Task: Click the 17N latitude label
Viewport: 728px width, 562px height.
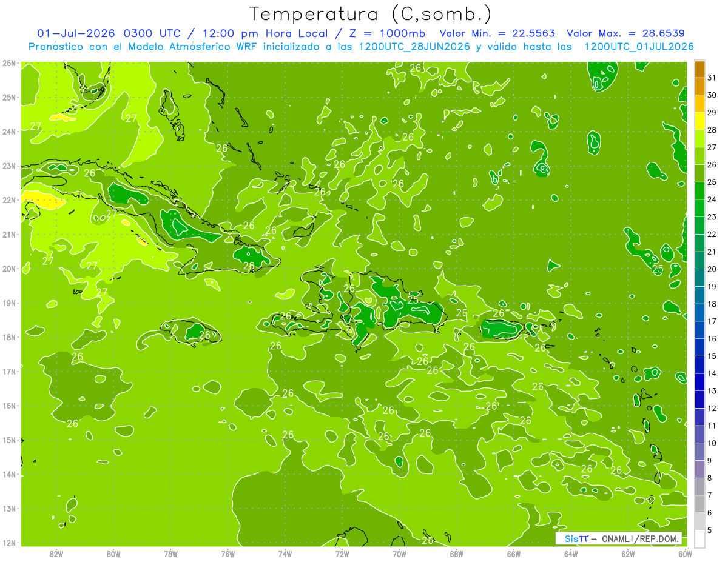Action: coord(9,371)
